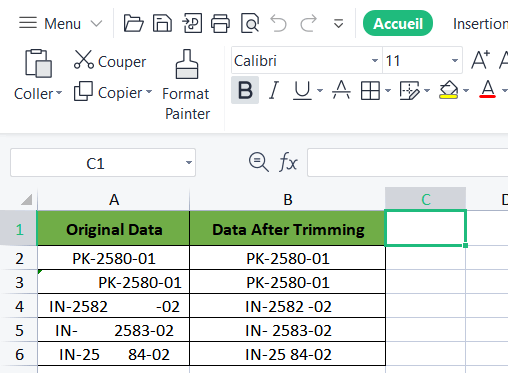Expand the Draw borders dropdown arrow
The height and width of the screenshot is (373, 508).
427,90
